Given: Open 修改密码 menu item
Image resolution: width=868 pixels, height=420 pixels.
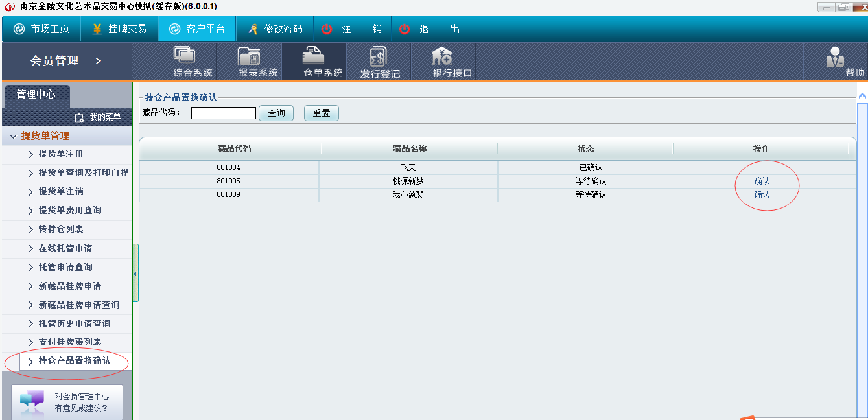Looking at the screenshot, I should [x=275, y=29].
